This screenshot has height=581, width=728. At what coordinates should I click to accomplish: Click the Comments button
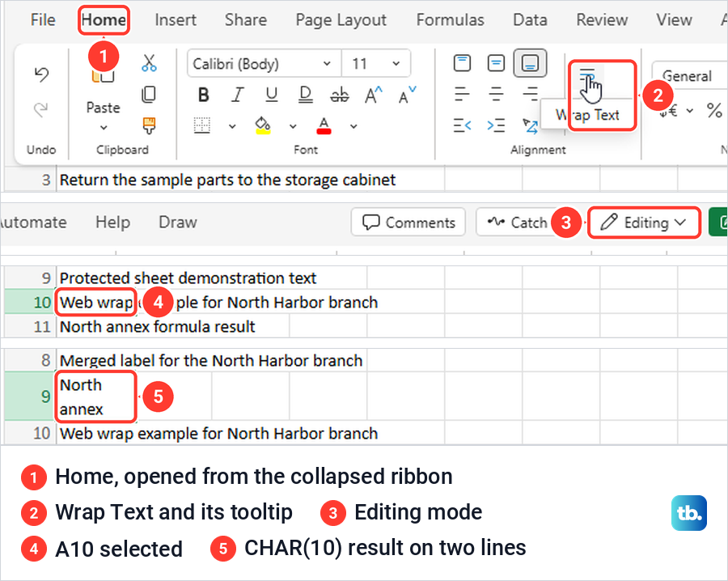408,223
